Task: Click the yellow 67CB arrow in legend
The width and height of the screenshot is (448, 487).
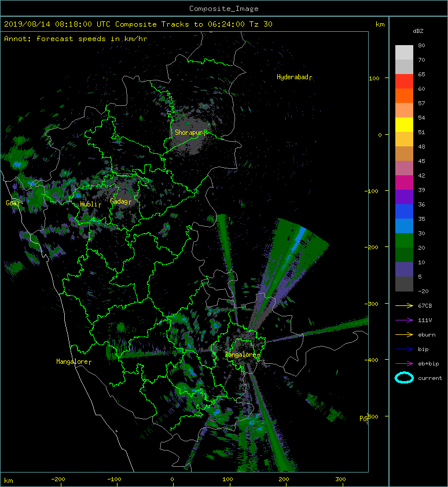Action: pos(404,305)
